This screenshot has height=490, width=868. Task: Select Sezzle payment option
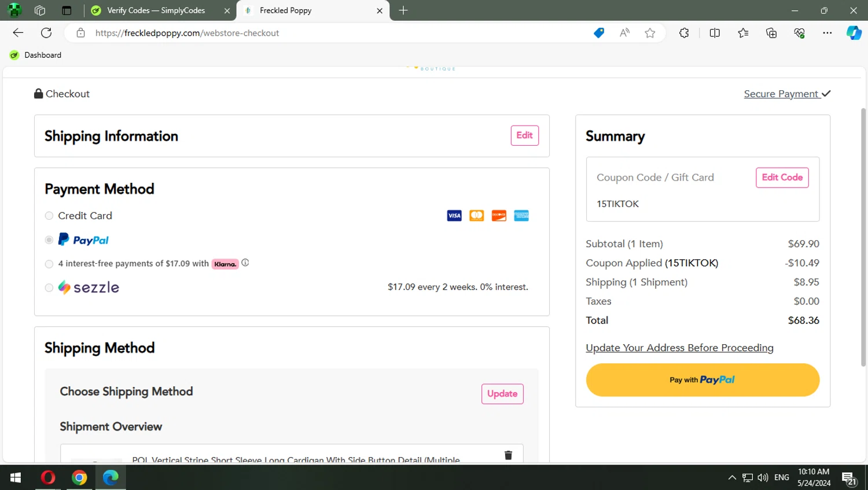coord(49,288)
